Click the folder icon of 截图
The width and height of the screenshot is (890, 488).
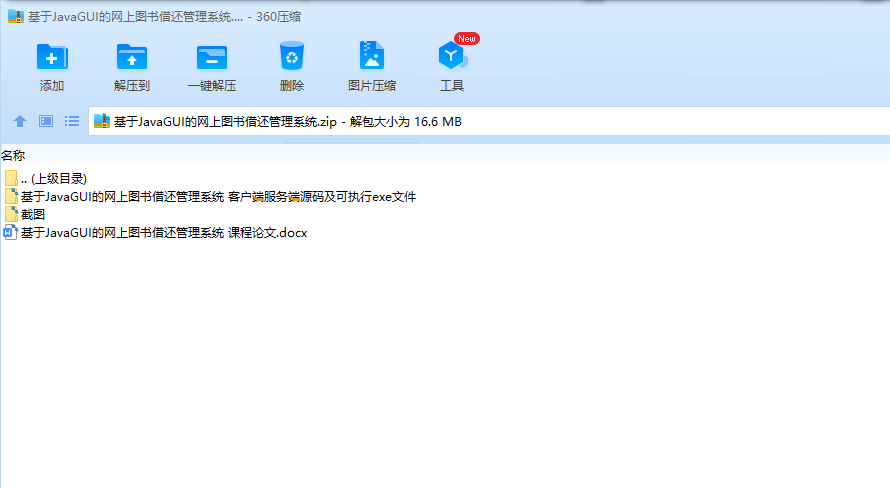[11, 214]
